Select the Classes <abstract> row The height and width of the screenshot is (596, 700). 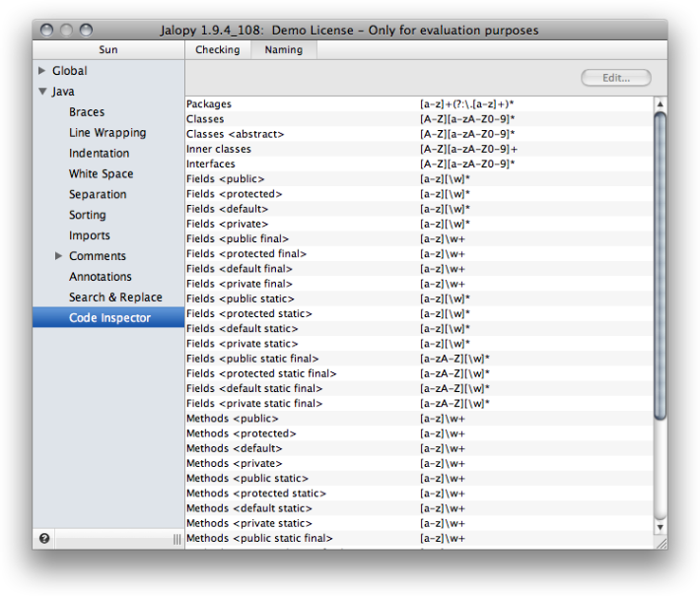(419, 134)
